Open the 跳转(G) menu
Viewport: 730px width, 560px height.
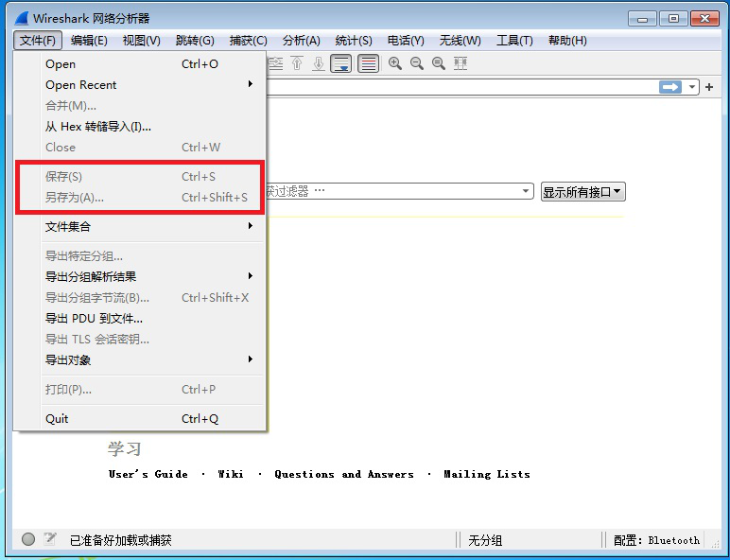[x=195, y=41]
